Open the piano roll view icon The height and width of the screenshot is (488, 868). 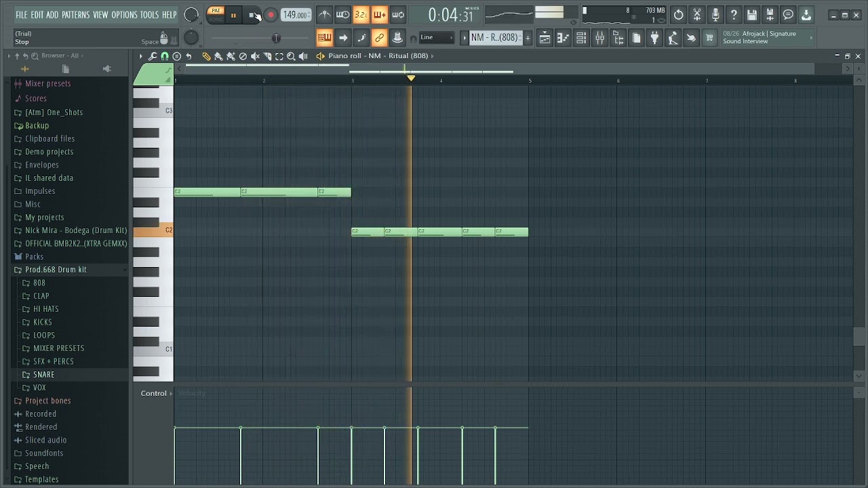563,38
